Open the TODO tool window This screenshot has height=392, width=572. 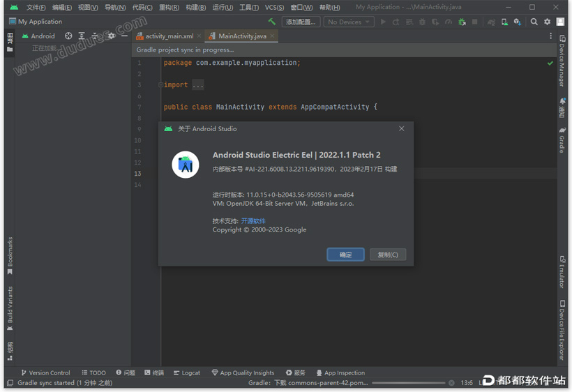point(93,372)
